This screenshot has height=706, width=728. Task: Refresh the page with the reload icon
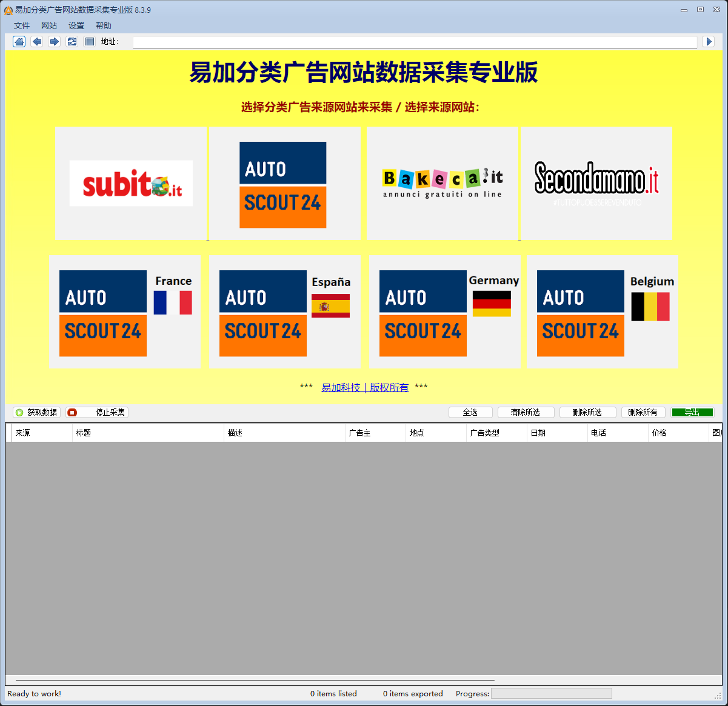tap(72, 41)
